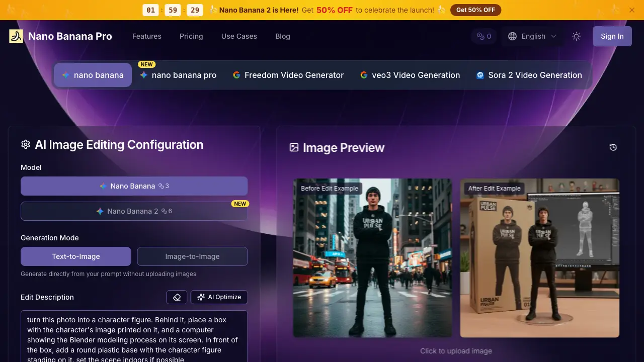Select the nano banana tab
Viewport: 644px width, 362px height.
tap(93, 75)
